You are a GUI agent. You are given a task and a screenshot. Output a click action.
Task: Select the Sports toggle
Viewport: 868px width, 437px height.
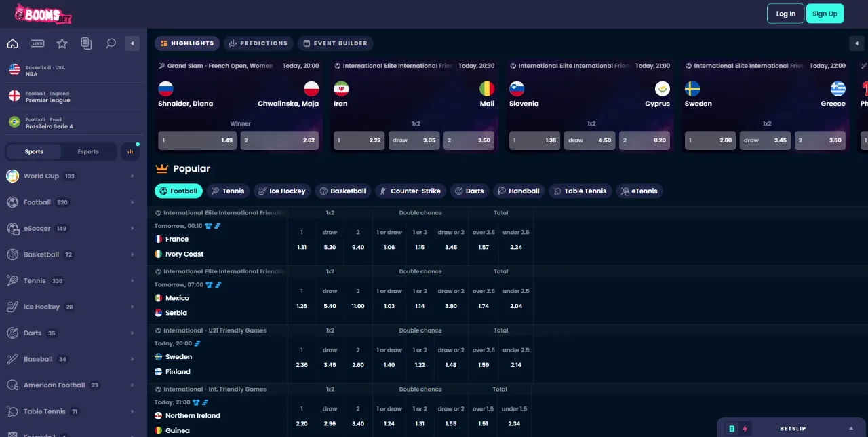(x=34, y=152)
